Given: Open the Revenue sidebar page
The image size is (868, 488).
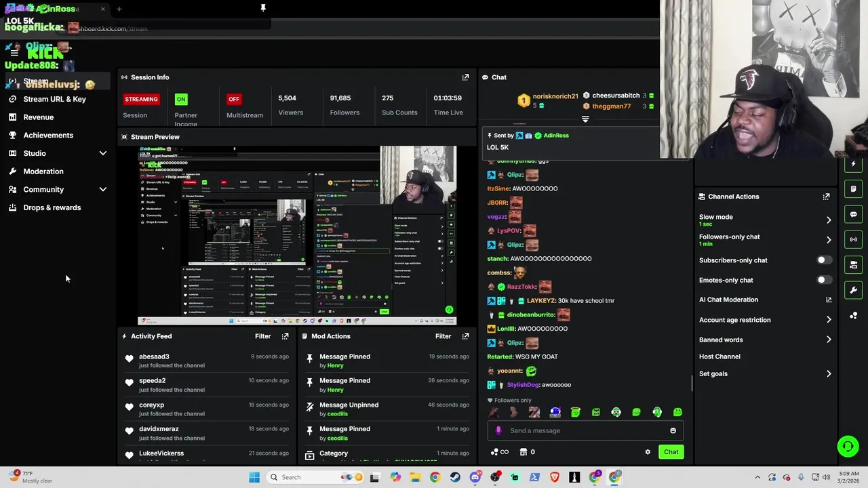Looking at the screenshot, I should (x=38, y=117).
